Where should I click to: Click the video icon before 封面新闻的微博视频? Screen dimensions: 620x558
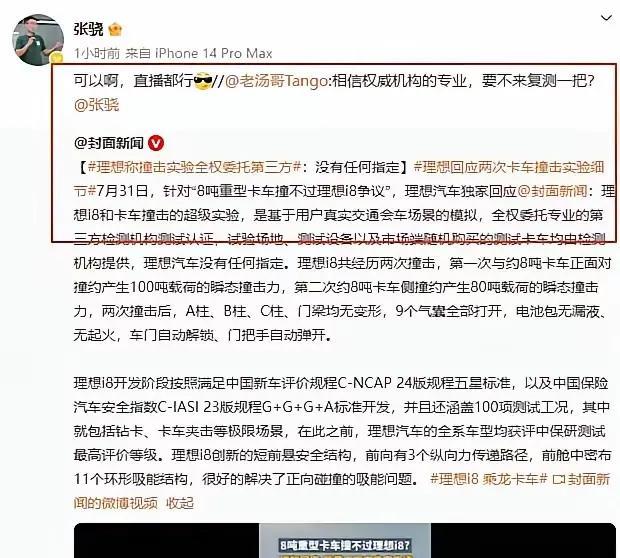point(558,479)
